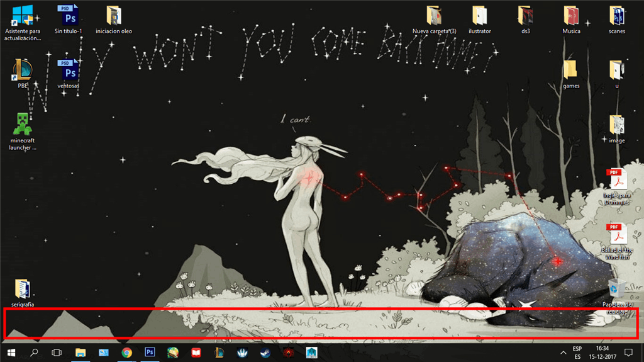Open the ventosas PSD file

click(x=68, y=74)
